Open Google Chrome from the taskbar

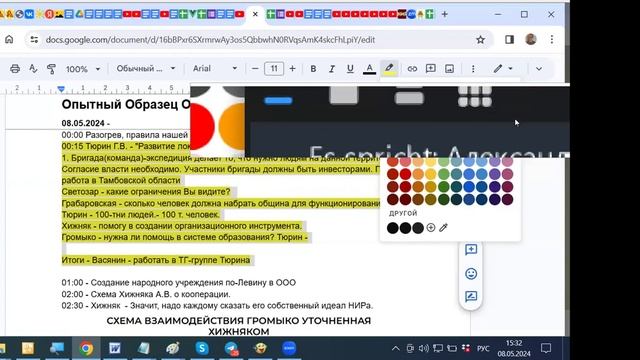click(86, 348)
